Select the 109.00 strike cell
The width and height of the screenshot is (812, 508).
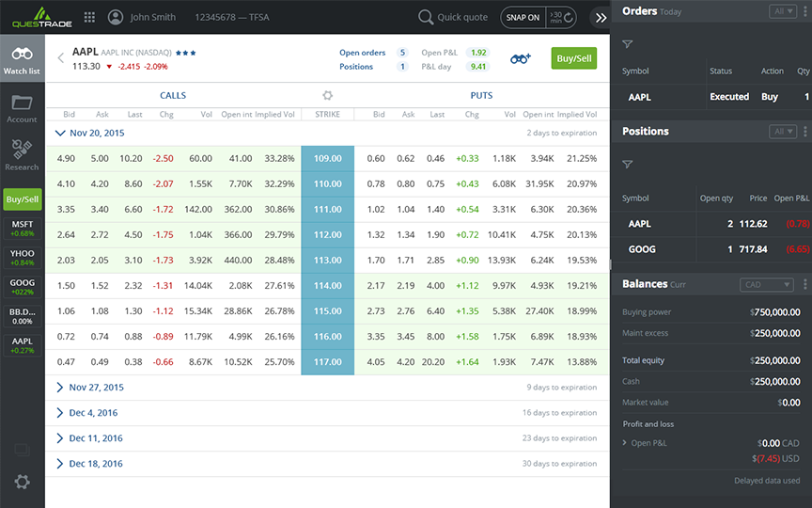[x=327, y=159]
